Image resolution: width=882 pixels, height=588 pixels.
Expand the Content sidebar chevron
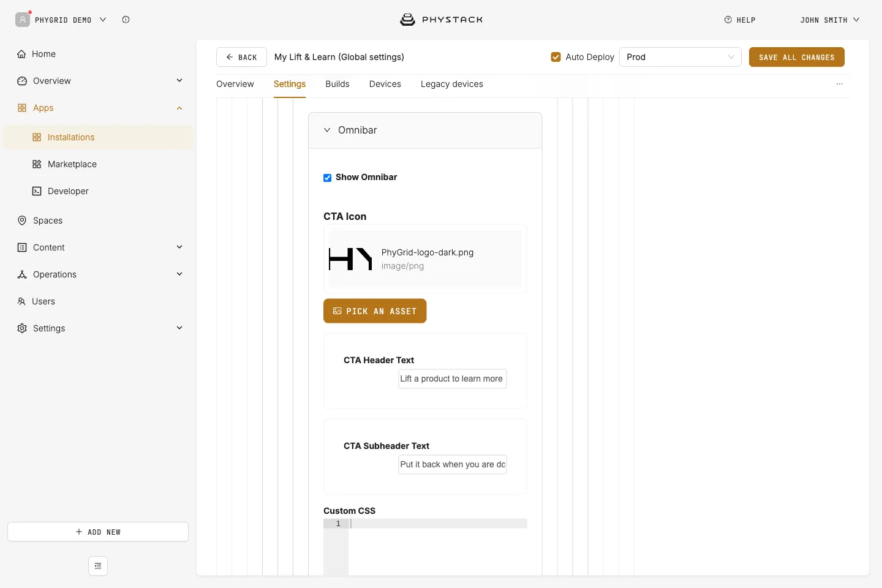(x=179, y=247)
